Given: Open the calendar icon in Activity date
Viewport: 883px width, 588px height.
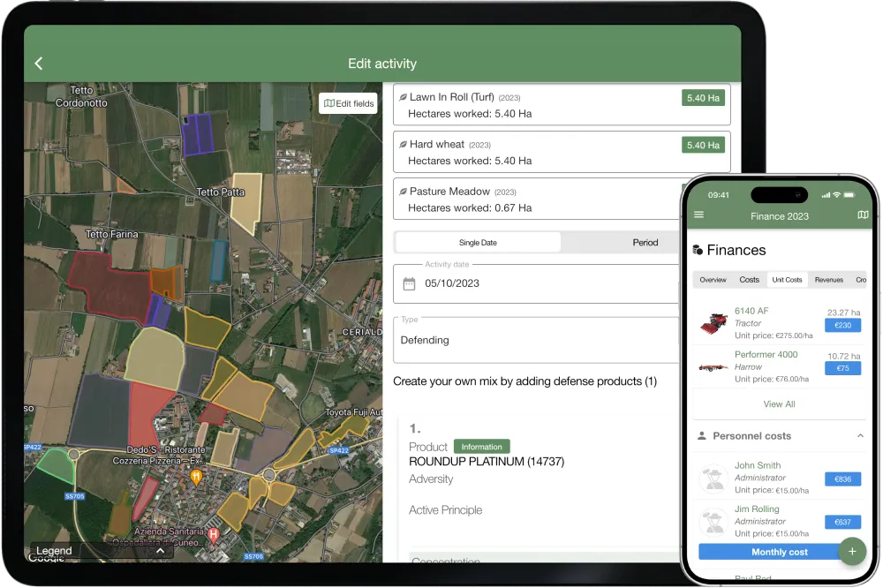Looking at the screenshot, I should click(x=410, y=284).
